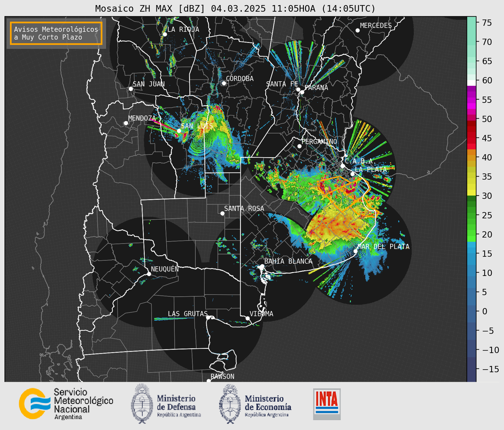Click the white 60 dBZ band on the scale
This screenshot has height=430, width=504.
tap(471, 83)
